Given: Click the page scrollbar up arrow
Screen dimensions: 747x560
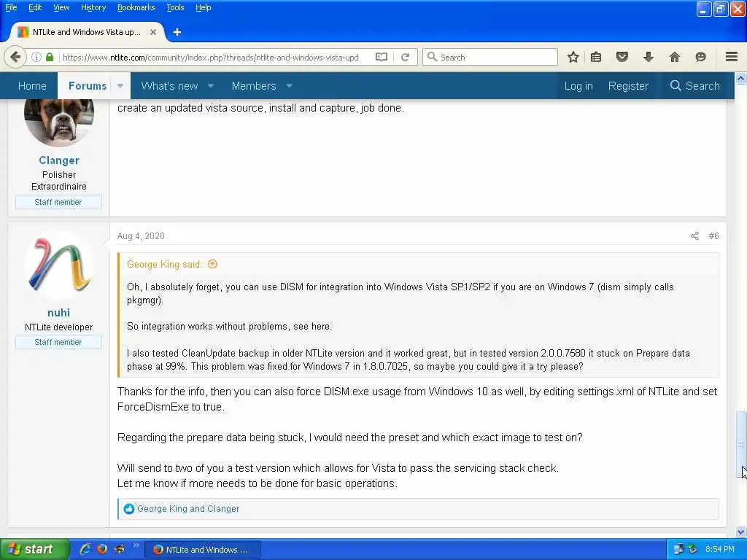Looking at the screenshot, I should 741,79.
